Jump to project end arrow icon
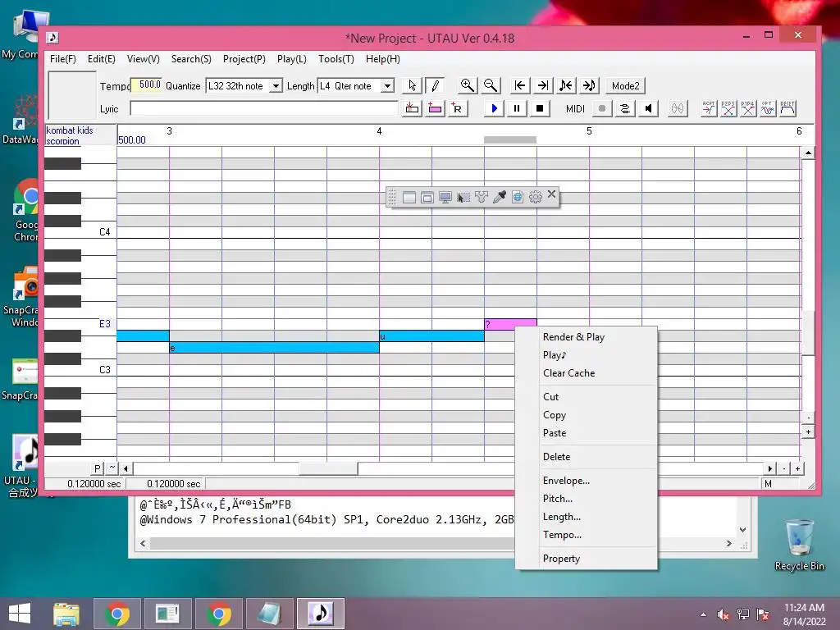 543,85
